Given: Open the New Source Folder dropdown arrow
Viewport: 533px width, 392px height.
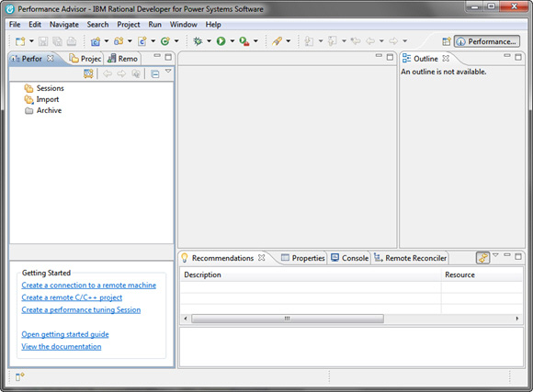Looking at the screenshot, I should point(130,41).
